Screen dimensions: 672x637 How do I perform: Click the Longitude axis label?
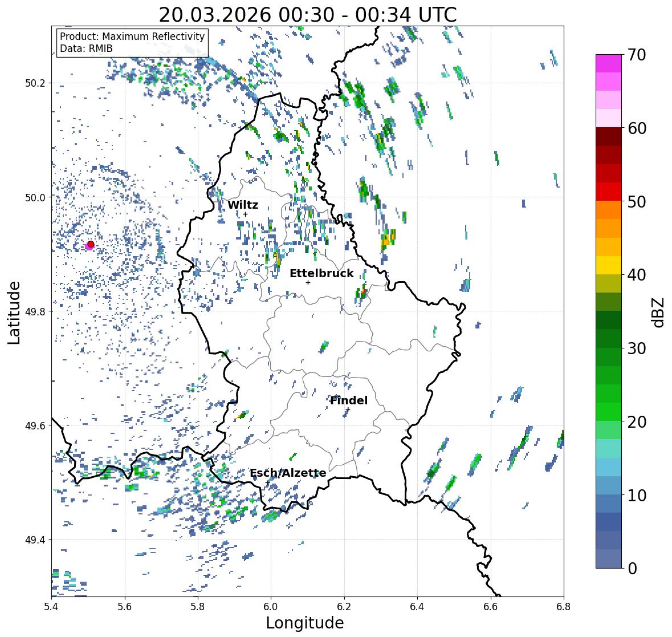(x=305, y=623)
